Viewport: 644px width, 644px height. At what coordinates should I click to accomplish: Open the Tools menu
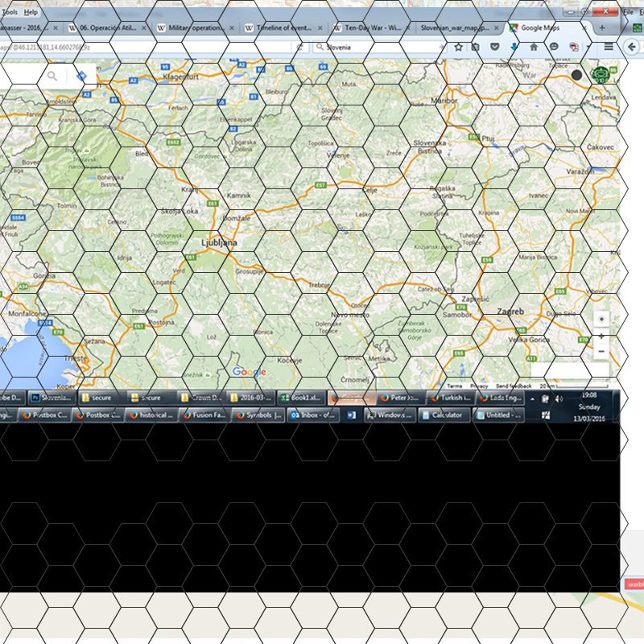coord(10,12)
